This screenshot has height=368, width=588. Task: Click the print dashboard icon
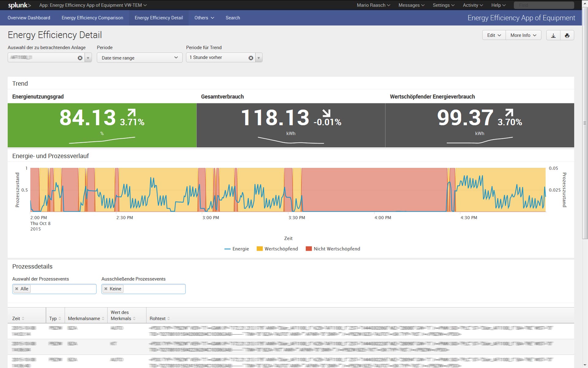point(567,35)
